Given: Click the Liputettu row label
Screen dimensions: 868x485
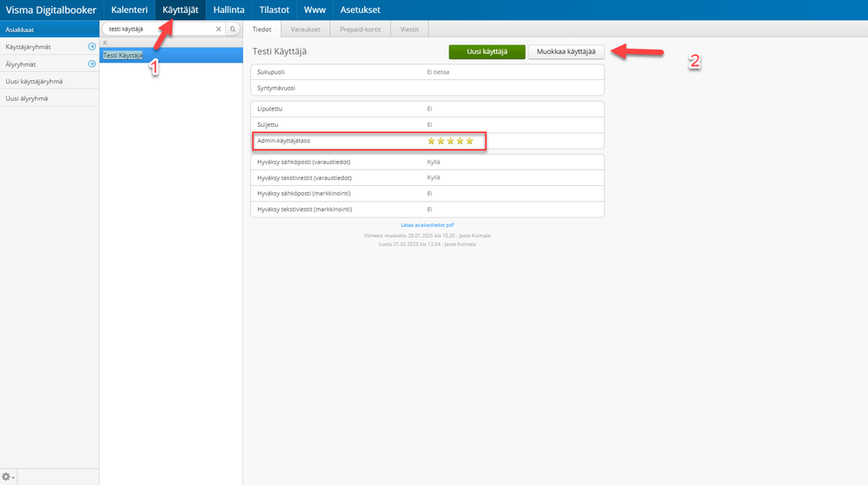Looking at the screenshot, I should click(269, 109).
